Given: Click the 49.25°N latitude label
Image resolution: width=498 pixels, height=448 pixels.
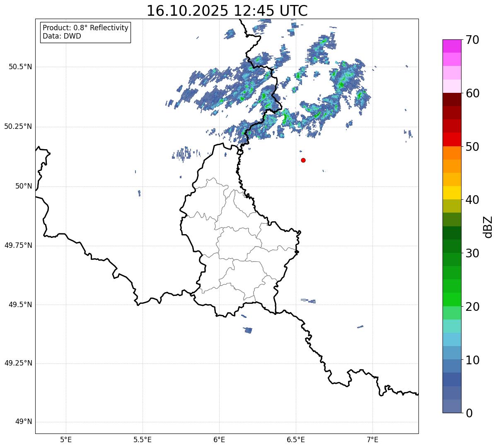Looking at the screenshot, I should coord(18,363).
